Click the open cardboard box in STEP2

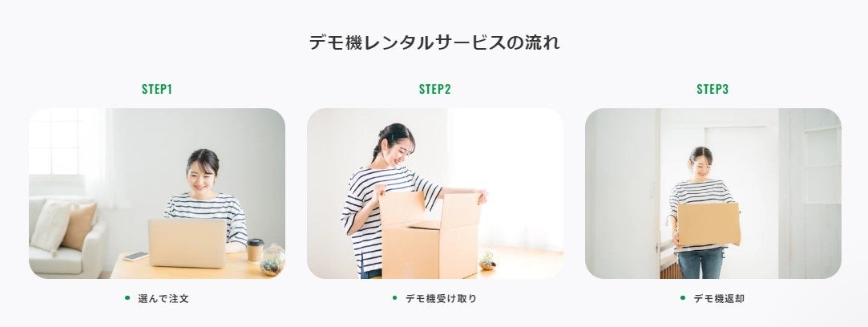[430, 235]
